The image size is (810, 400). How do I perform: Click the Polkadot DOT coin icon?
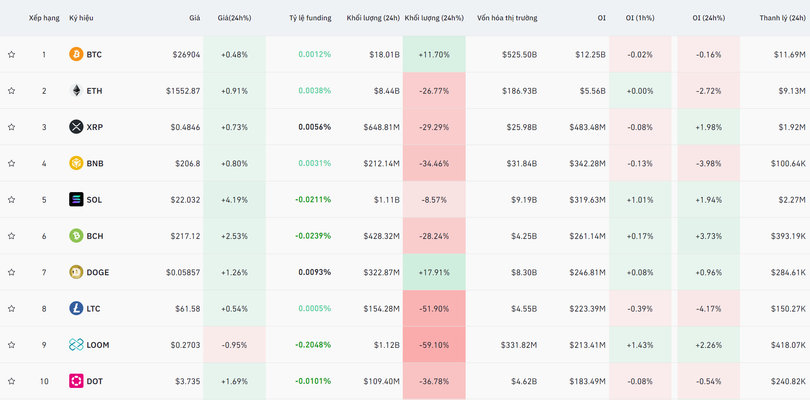pos(76,381)
